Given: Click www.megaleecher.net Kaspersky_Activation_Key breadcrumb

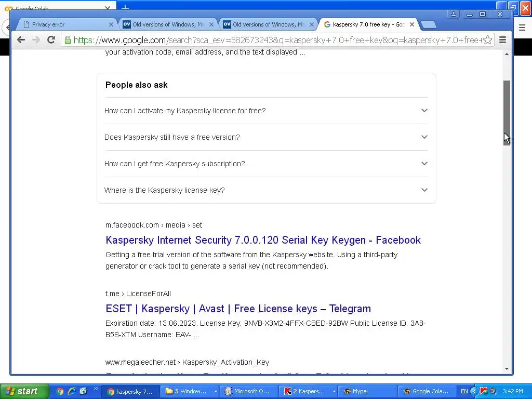Looking at the screenshot, I should (187, 362).
